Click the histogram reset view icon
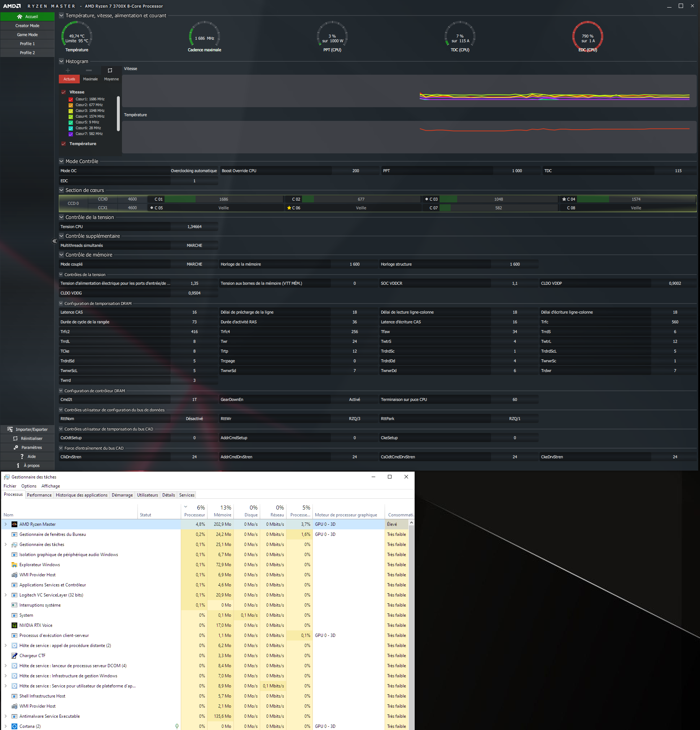This screenshot has width=700, height=730. (110, 70)
